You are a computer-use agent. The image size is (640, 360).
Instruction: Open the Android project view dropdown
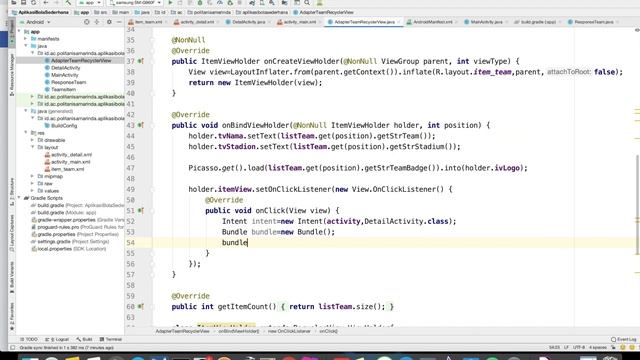[35, 22]
